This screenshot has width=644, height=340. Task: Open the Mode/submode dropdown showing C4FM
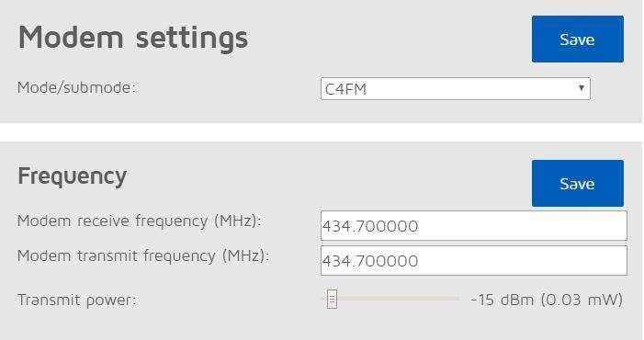(455, 89)
